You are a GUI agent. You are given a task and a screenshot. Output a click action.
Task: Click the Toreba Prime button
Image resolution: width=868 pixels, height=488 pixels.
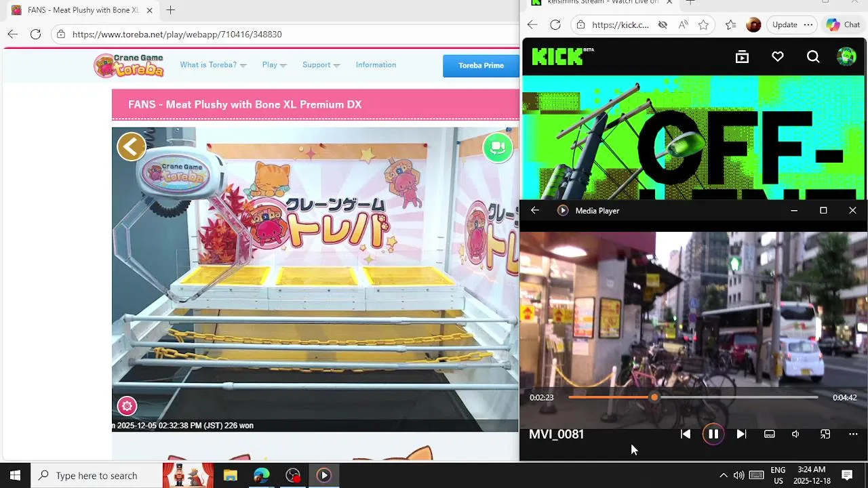pyautogui.click(x=481, y=66)
